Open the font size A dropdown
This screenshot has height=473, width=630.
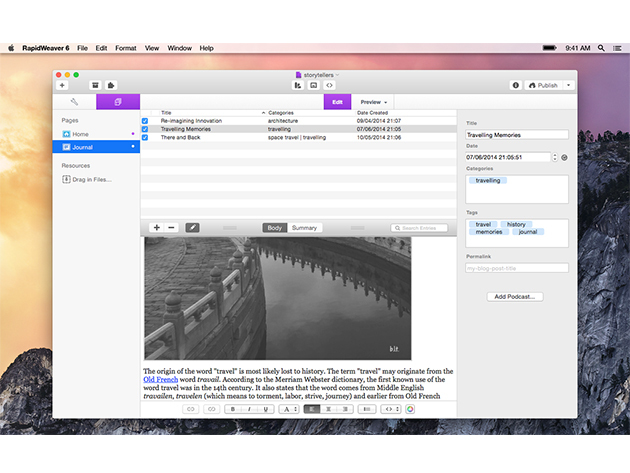click(289, 409)
